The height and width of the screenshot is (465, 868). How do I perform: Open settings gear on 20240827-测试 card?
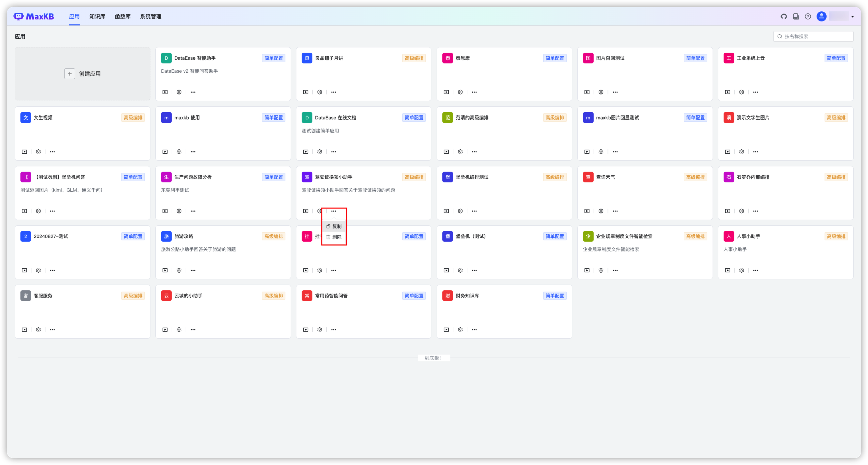38,271
